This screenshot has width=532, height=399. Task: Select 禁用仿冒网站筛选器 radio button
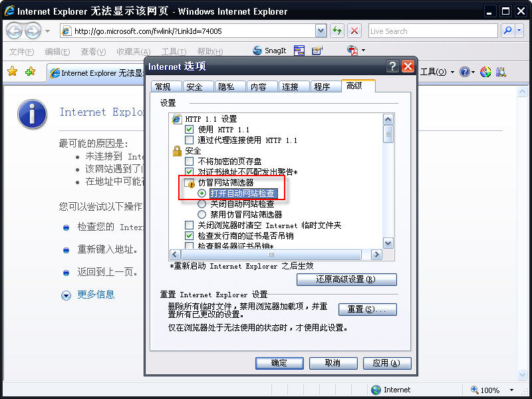[202, 214]
